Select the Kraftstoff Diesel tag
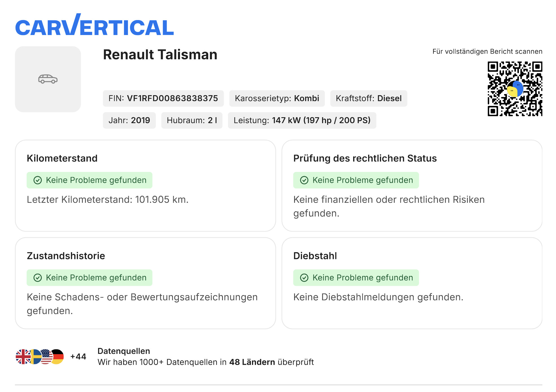The height and width of the screenshot is (392, 556). coord(369,98)
